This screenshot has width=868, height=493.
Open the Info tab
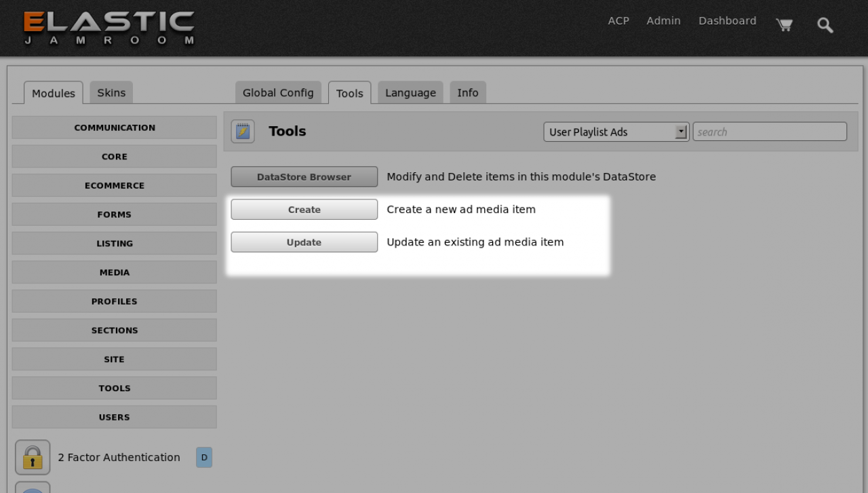[468, 92]
